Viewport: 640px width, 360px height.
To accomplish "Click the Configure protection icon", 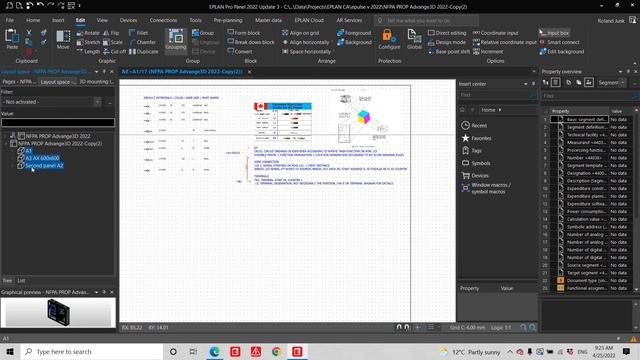I will tap(389, 39).
